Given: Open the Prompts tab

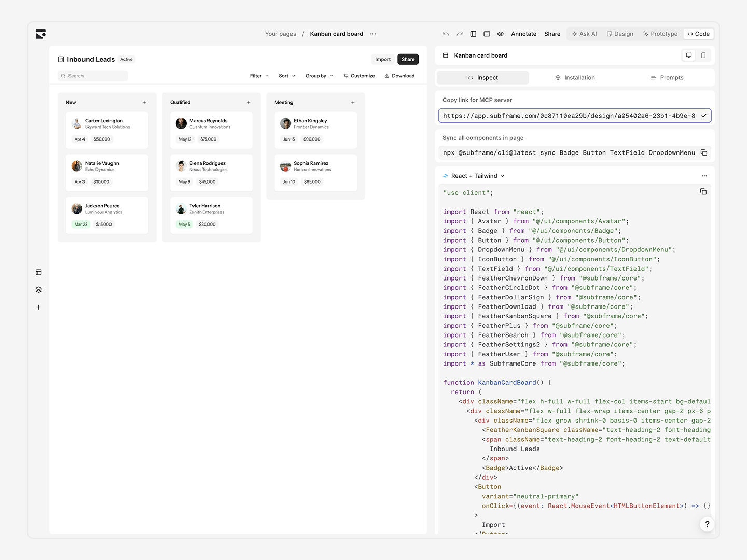Looking at the screenshot, I should 668,77.
